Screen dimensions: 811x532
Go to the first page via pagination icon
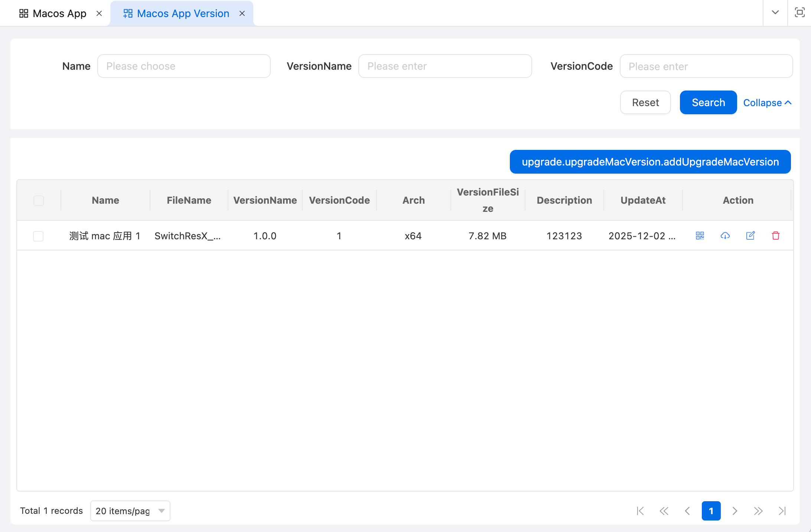(x=640, y=511)
